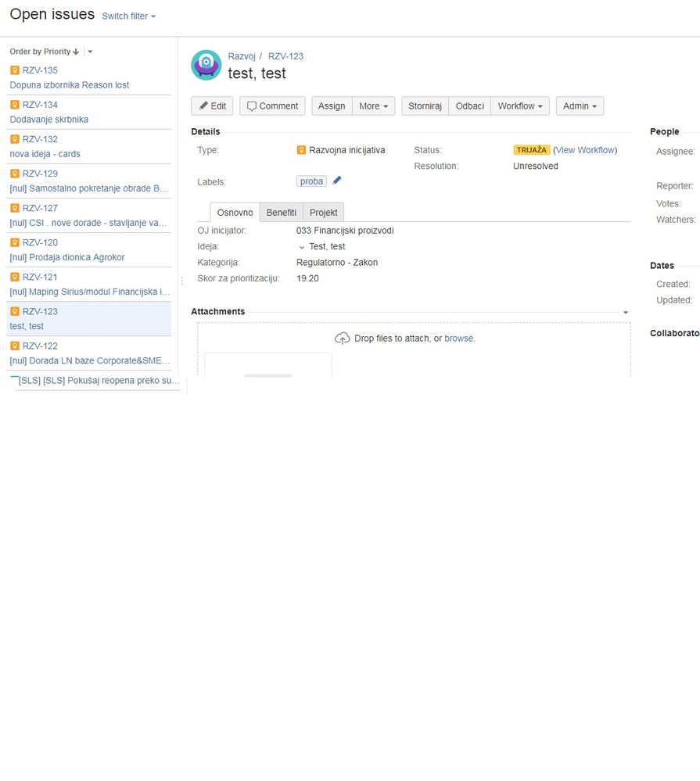Click the Odbaci transition button
Viewport: 700px width, 781px height.
point(470,106)
